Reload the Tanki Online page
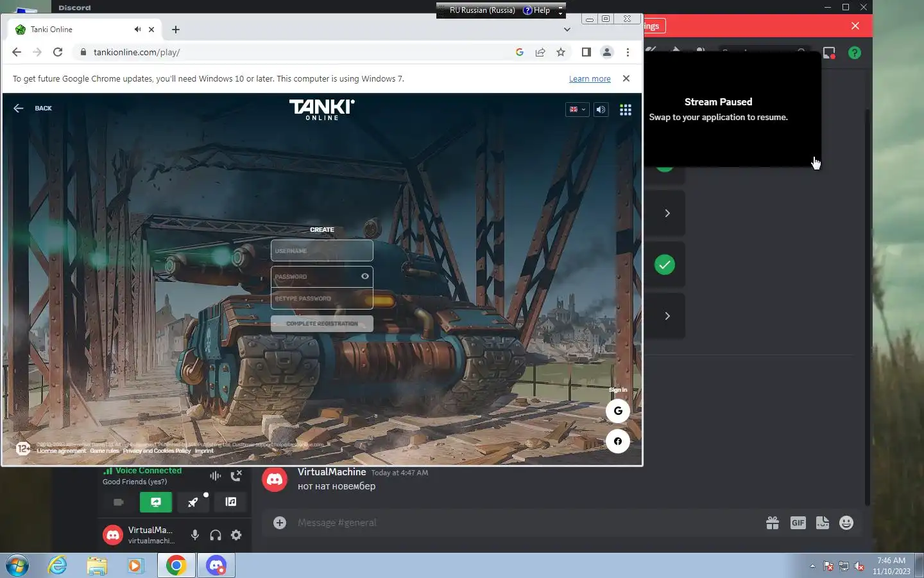The height and width of the screenshot is (578, 924). coord(58,52)
